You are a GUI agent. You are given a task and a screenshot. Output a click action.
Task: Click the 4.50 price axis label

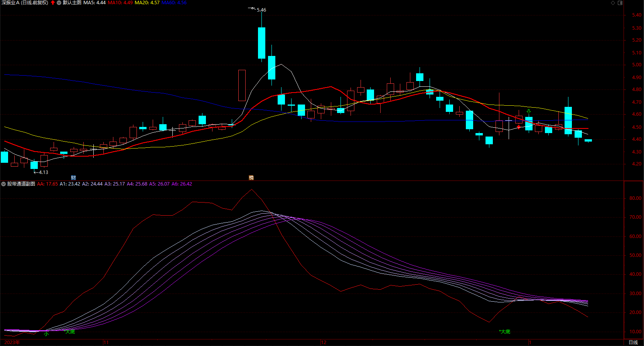click(x=637, y=127)
